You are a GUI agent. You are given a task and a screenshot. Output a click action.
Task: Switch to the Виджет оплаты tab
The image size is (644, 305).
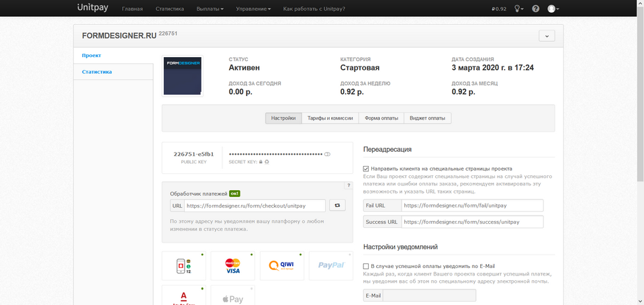[x=427, y=118]
